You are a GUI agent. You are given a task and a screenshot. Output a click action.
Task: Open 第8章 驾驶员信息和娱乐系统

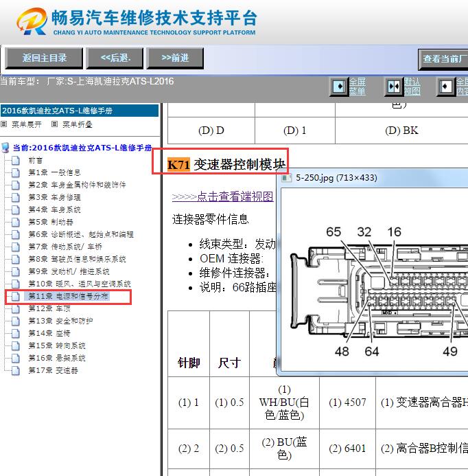tap(77, 259)
